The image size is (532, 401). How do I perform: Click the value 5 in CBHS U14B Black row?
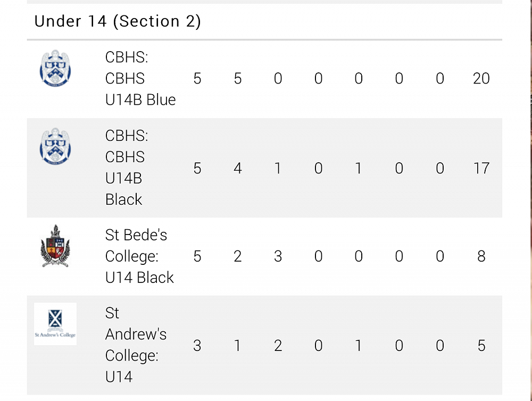(197, 168)
